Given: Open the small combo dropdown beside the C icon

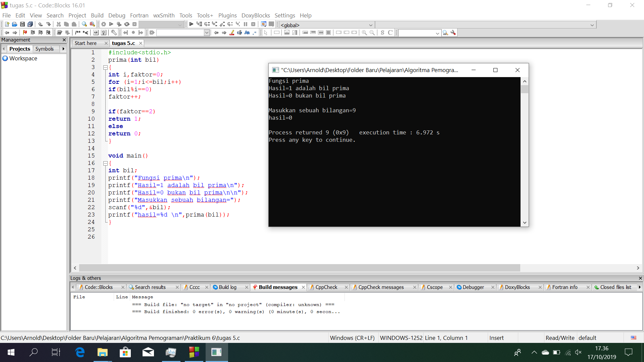Looking at the screenshot, I should (437, 33).
